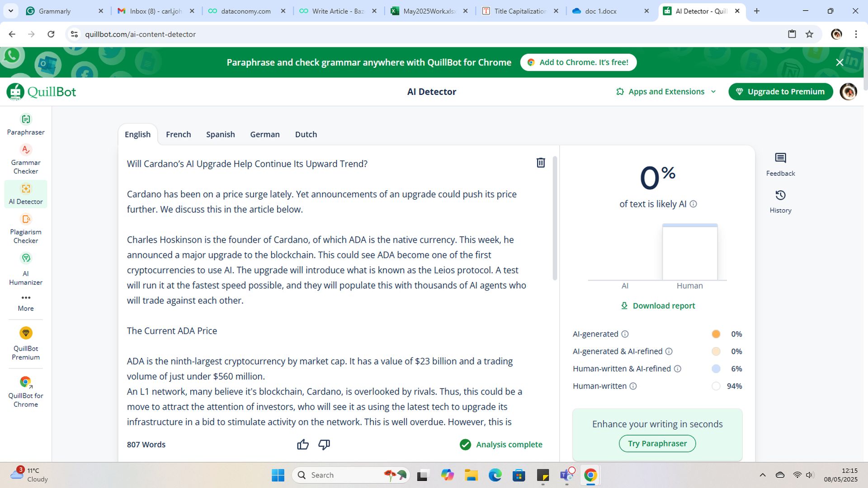Image resolution: width=868 pixels, height=488 pixels.
Task: View site information icon in address bar
Action: (x=75, y=34)
